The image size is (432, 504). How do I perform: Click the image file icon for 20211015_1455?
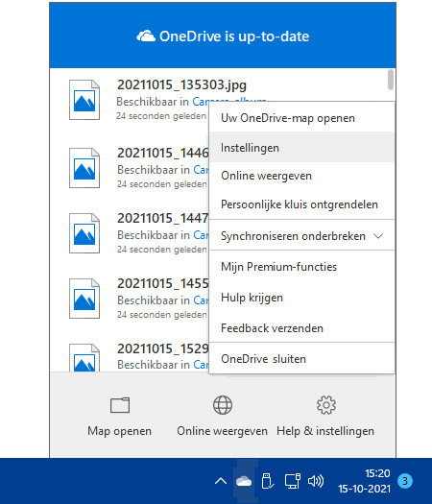click(84, 299)
